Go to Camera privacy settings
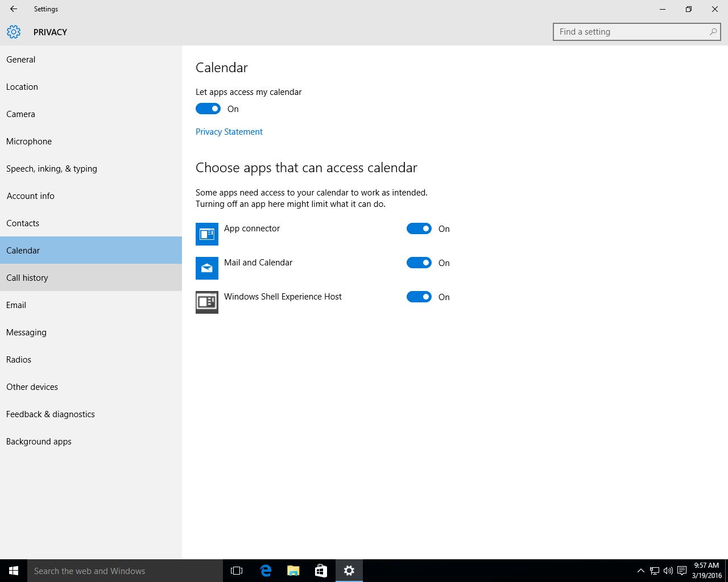728x582 pixels. click(91, 114)
